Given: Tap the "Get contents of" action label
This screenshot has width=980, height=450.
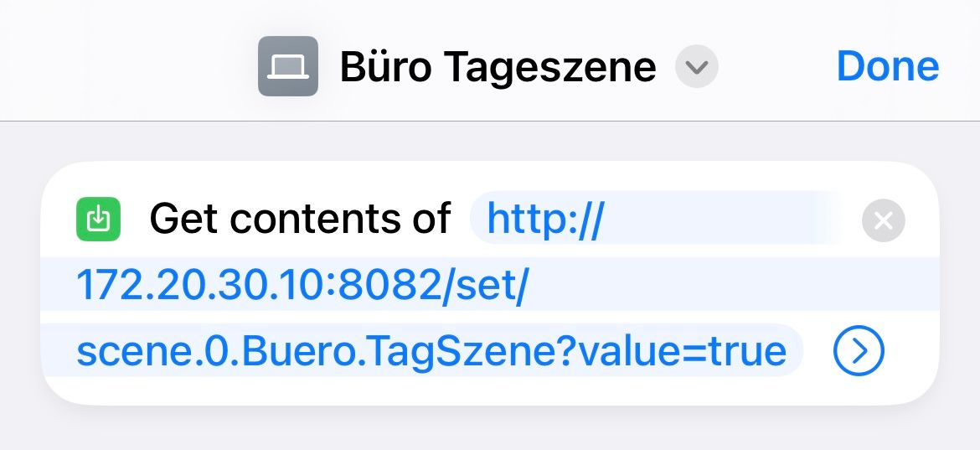Looking at the screenshot, I should click(300, 219).
